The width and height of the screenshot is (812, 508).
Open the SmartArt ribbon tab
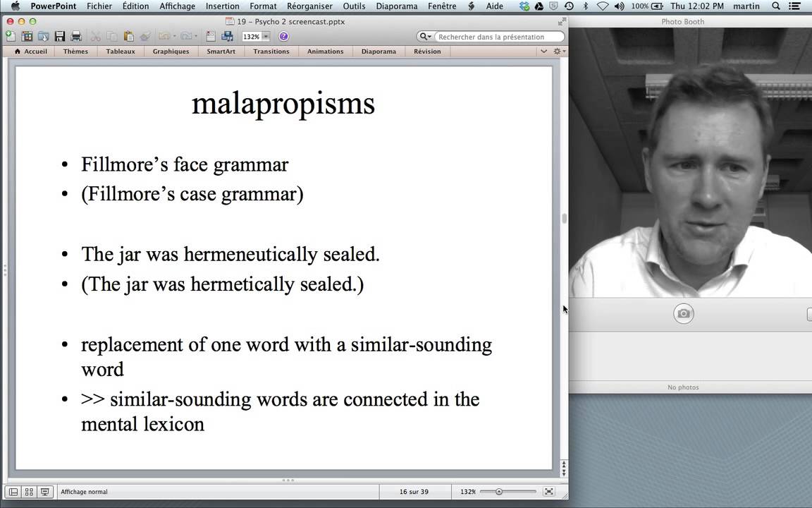click(x=221, y=52)
